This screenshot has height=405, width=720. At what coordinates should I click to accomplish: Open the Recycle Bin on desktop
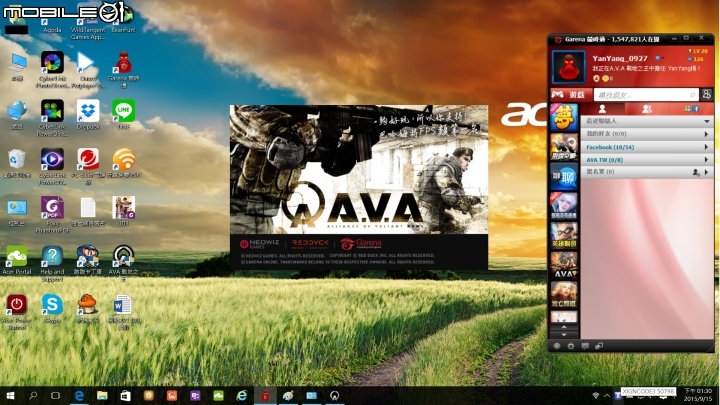[x=17, y=163]
